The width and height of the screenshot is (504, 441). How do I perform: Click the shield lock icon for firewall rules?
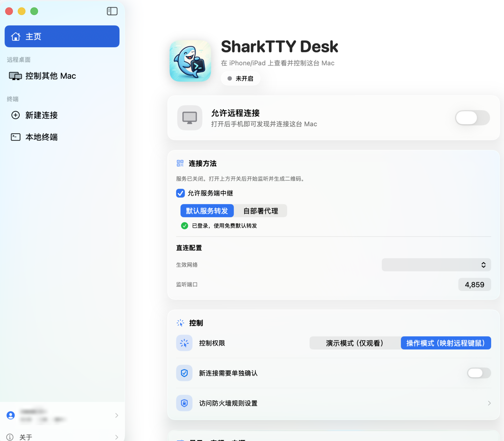[x=184, y=403]
